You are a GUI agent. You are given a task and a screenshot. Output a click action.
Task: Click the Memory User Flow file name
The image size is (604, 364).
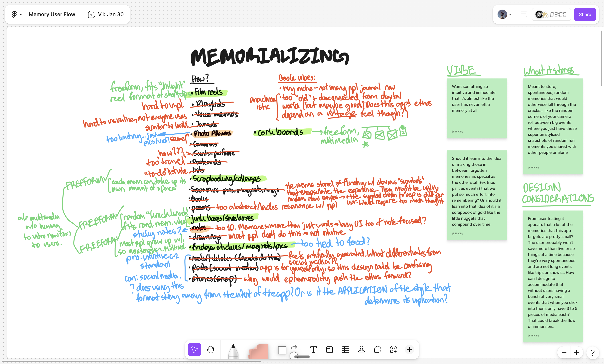[52, 14]
